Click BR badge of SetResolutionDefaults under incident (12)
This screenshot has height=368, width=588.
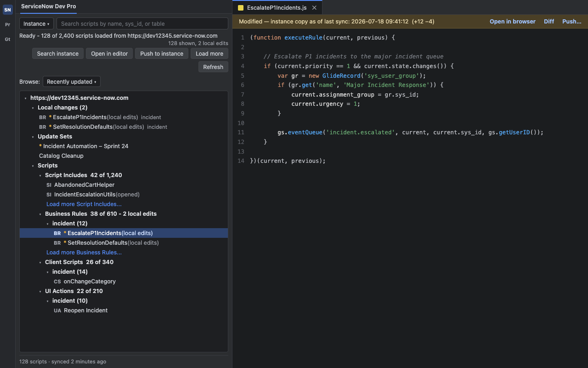coord(57,243)
